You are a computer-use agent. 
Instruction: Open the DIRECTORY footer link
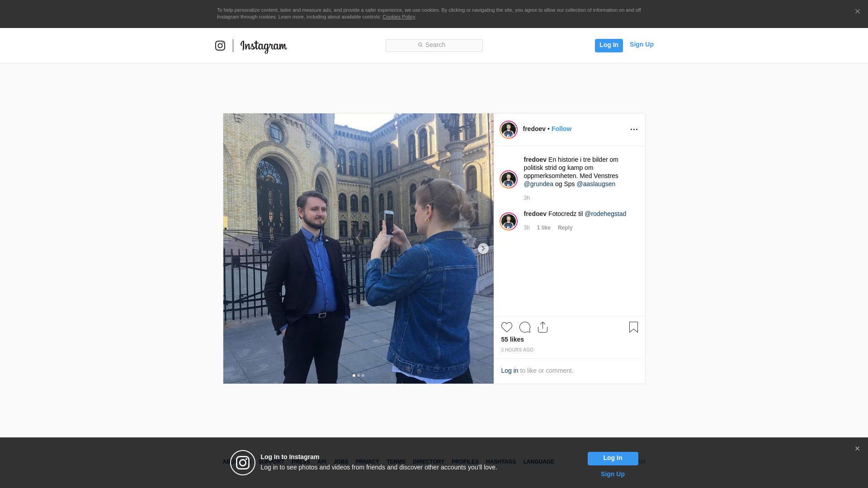429,462
